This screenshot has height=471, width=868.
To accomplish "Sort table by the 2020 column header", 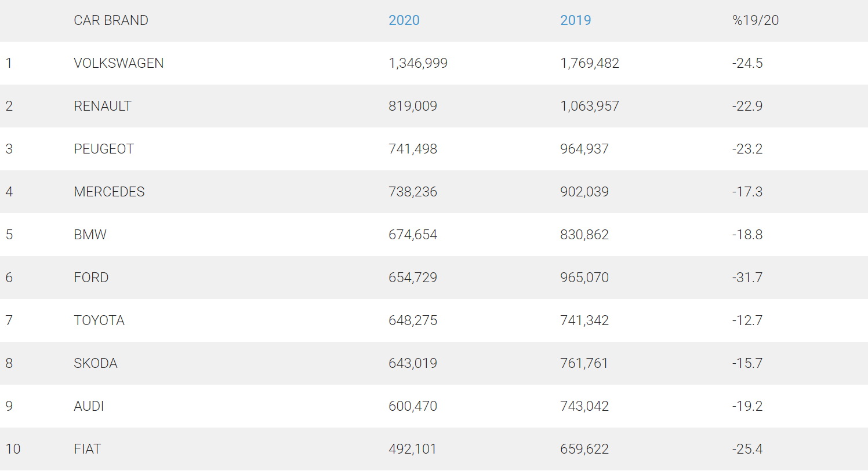I will tap(404, 20).
